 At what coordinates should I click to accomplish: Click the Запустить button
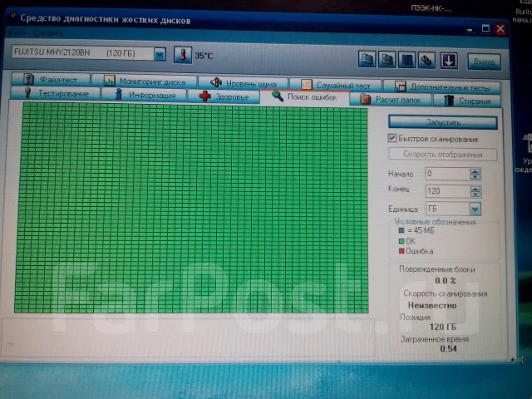443,122
